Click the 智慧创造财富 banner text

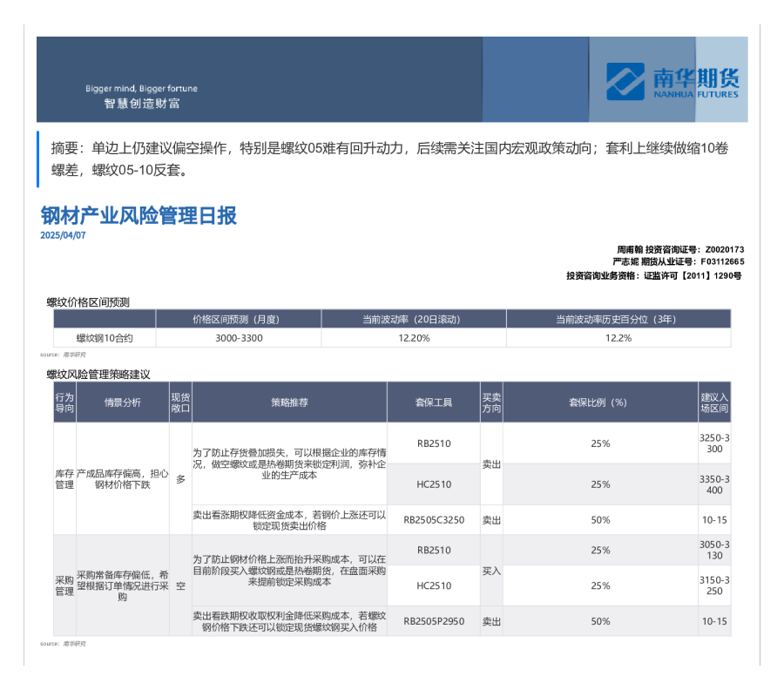point(141,104)
